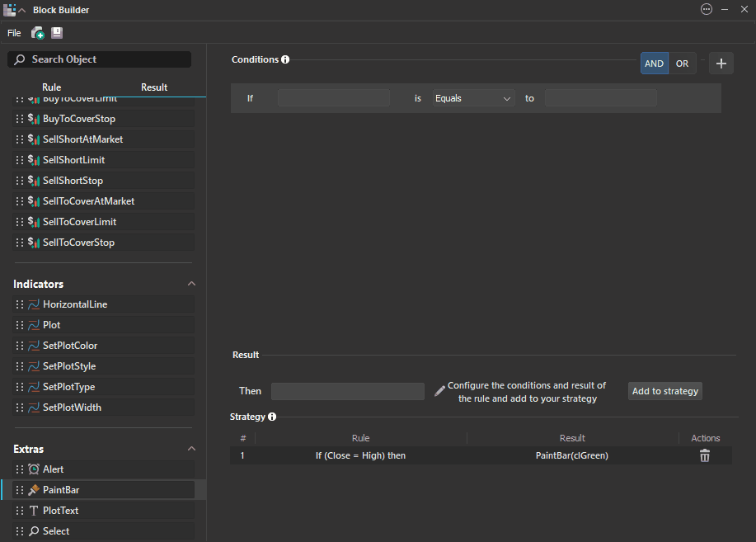Click the save disk icon in toolbar

pos(57,33)
